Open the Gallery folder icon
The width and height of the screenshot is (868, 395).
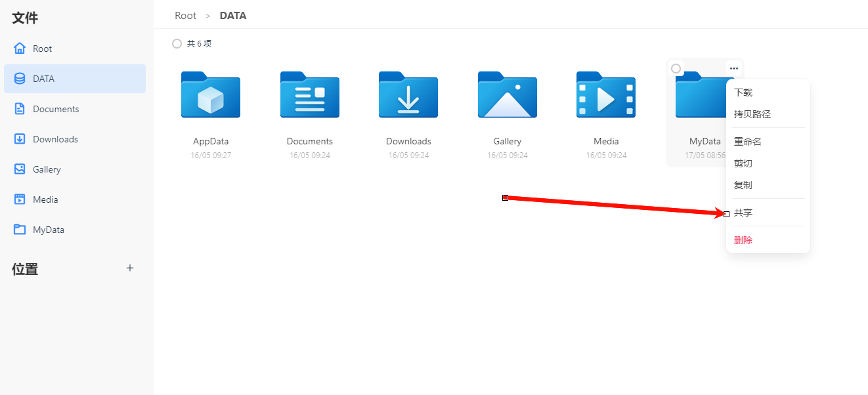point(508,95)
